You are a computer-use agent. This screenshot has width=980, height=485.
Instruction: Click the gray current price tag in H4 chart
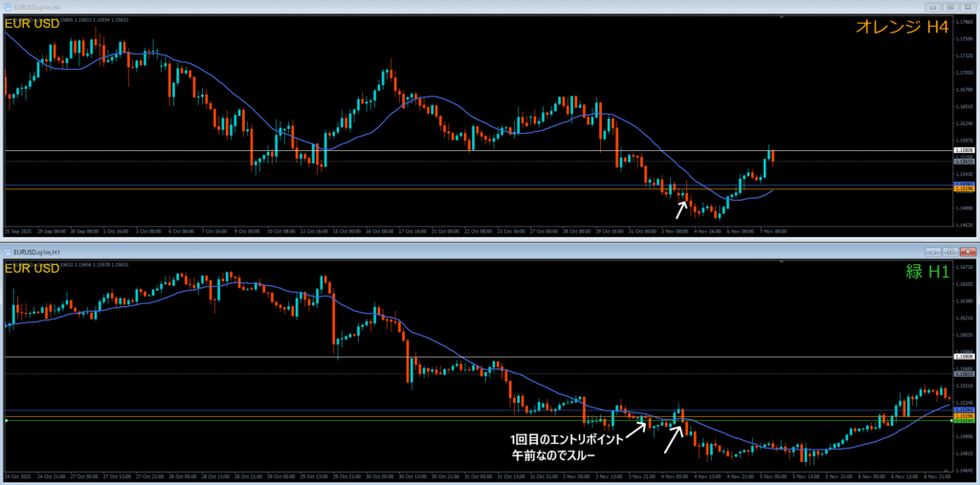[963, 162]
